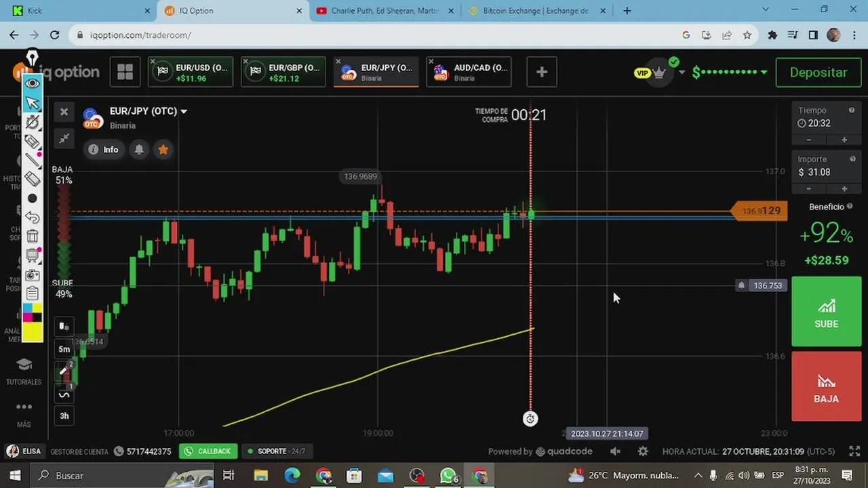Open the EUR/JPY Info panel
Image resolution: width=868 pixels, height=488 pixels.
click(104, 150)
